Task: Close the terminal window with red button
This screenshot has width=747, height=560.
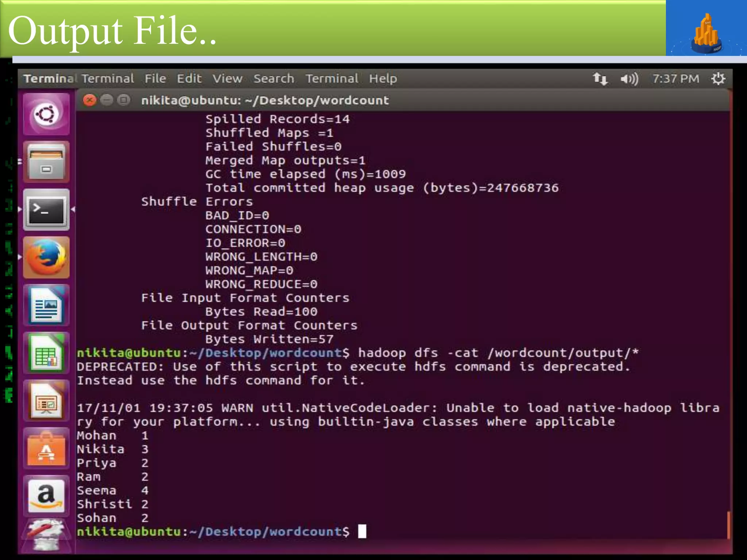Action: point(89,100)
